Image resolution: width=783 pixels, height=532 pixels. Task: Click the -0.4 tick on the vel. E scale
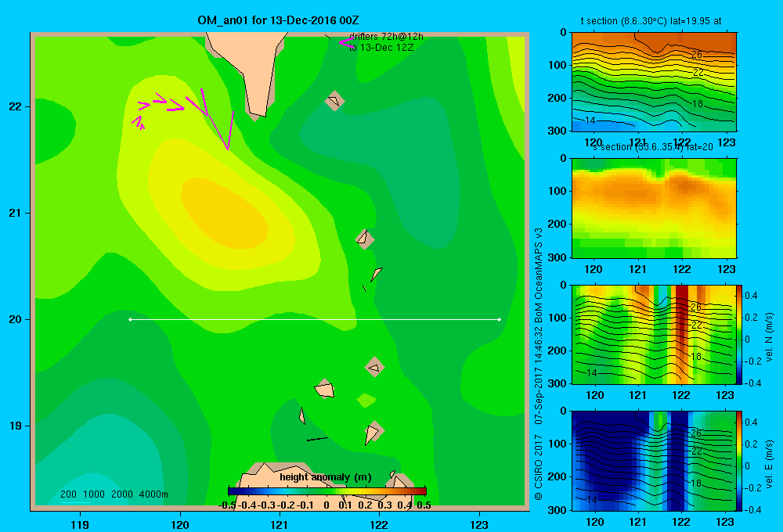click(753, 509)
